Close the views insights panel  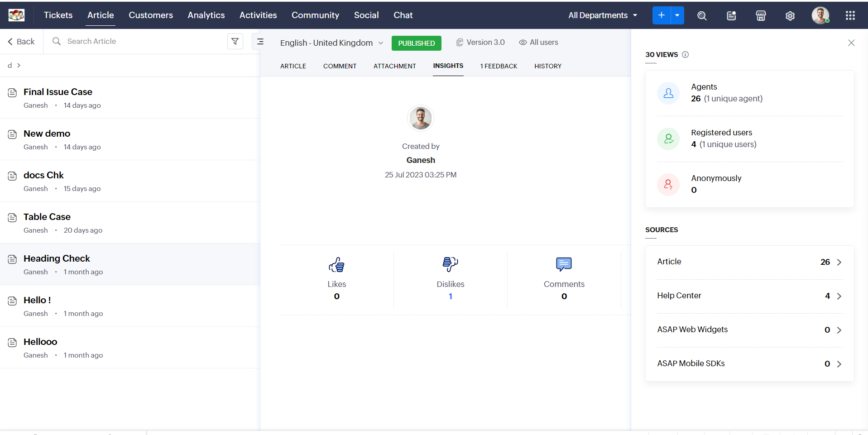tap(851, 43)
